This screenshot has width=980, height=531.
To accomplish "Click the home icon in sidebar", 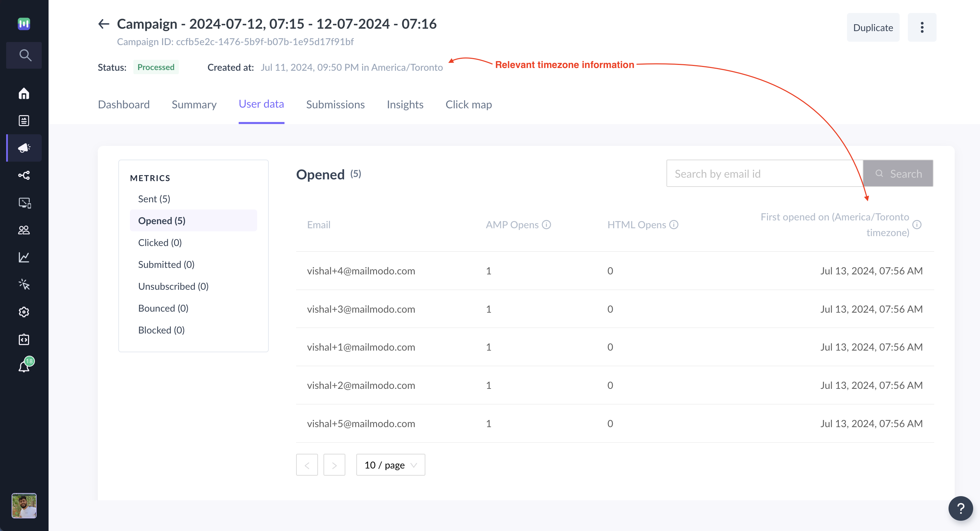I will point(24,94).
